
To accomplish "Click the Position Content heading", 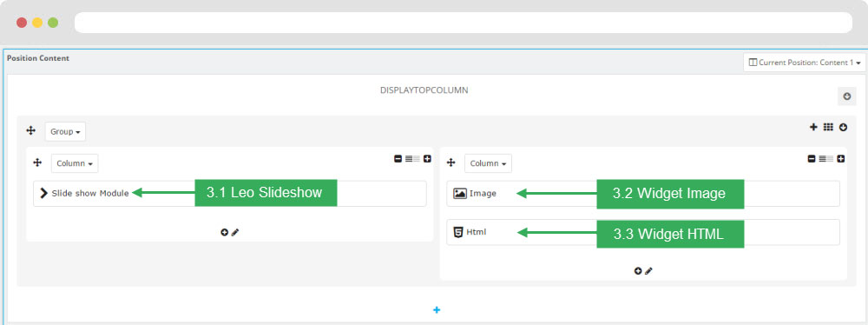I will tap(38, 57).
